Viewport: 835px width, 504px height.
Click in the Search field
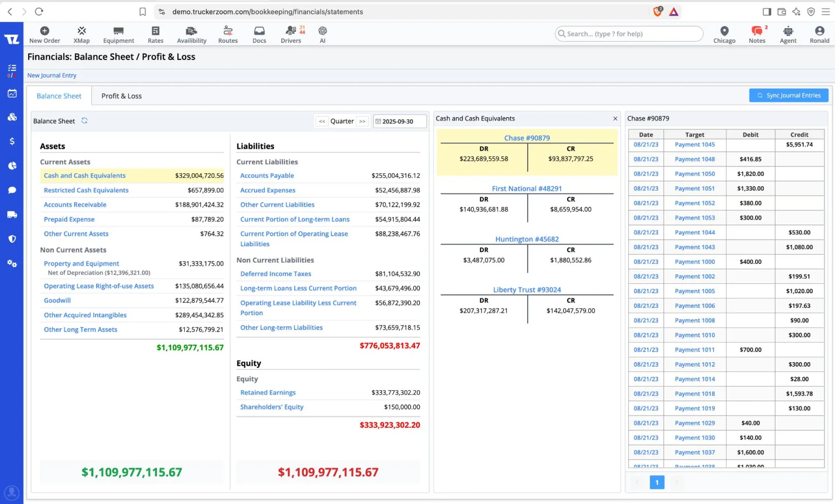(x=629, y=34)
